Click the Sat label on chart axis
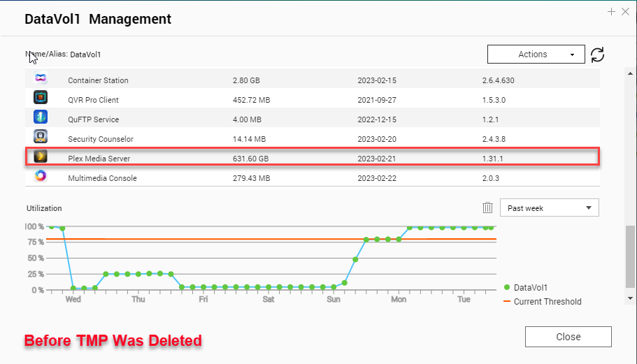The image size is (637, 364). coord(268,300)
